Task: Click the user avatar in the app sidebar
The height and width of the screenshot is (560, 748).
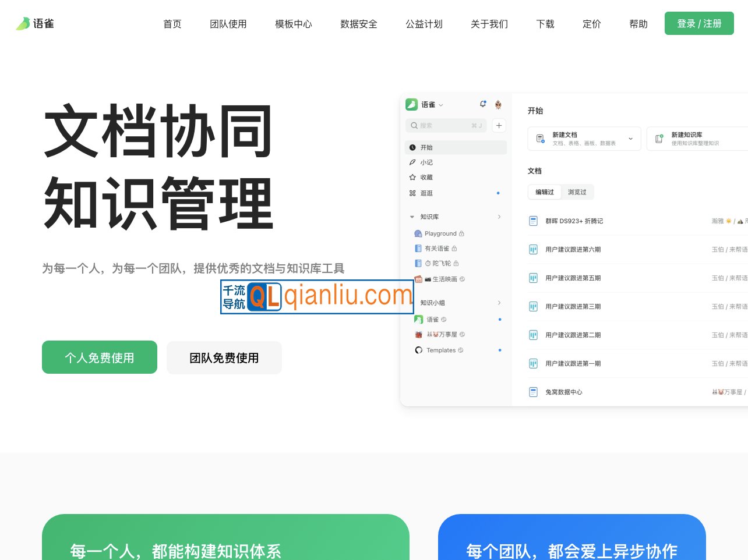Action: [x=498, y=104]
